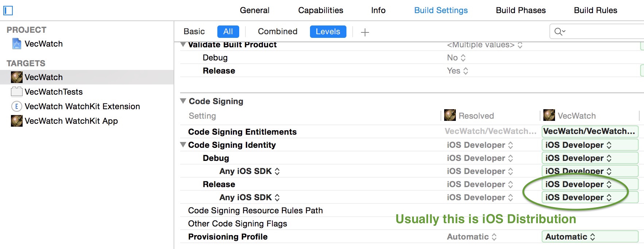
Task: Open the Info tab
Action: (378, 10)
